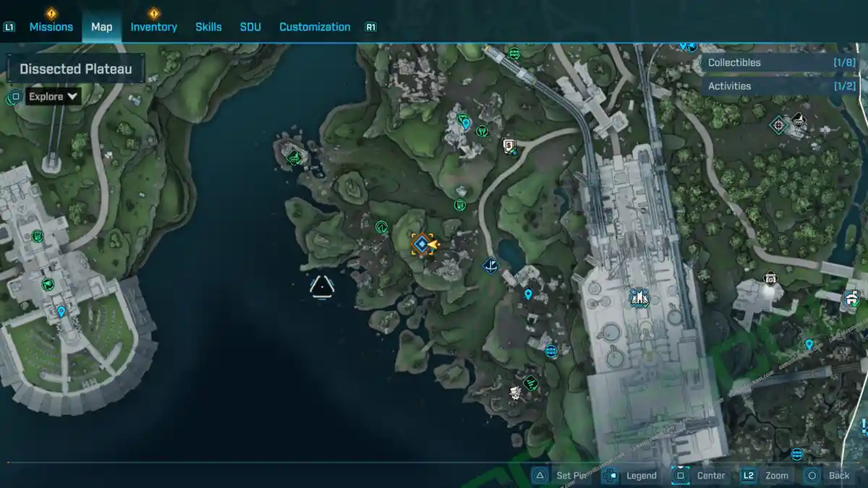The image size is (868, 488).
Task: Go to the Skills tab
Action: [x=208, y=27]
